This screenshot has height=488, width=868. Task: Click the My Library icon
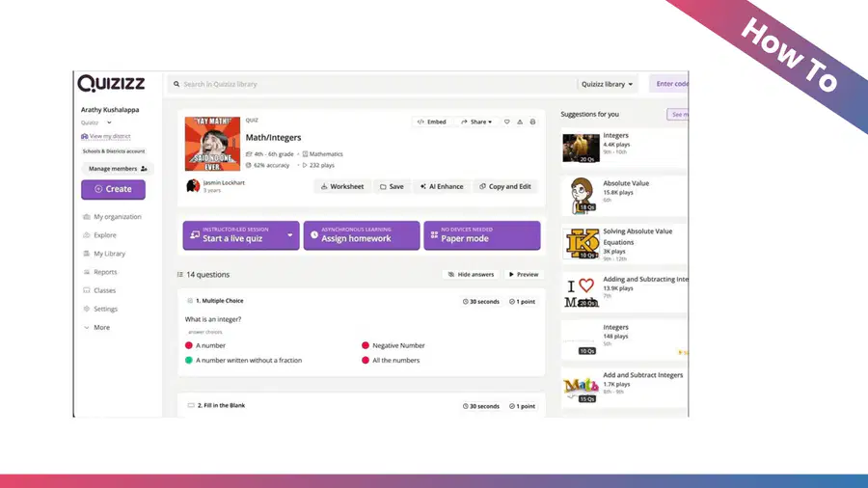coord(87,254)
